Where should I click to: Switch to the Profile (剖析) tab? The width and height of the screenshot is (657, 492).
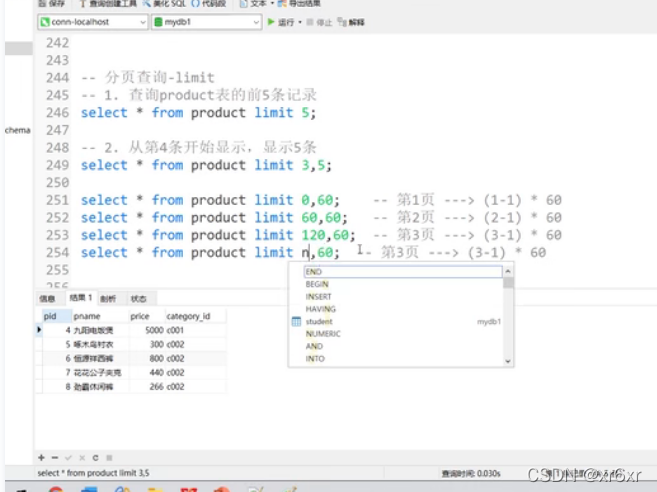point(108,298)
